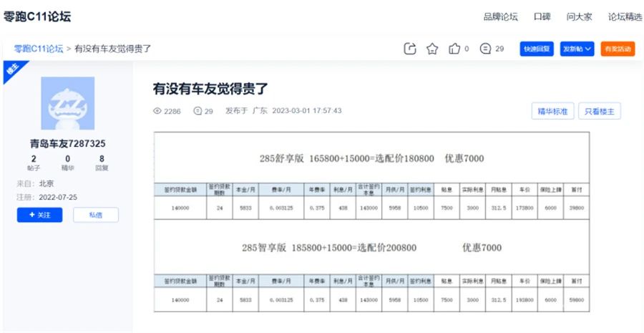Image resolution: width=644 pixels, height=333 pixels.
Task: Open comments via the speech bubble icon
Action: click(486, 49)
